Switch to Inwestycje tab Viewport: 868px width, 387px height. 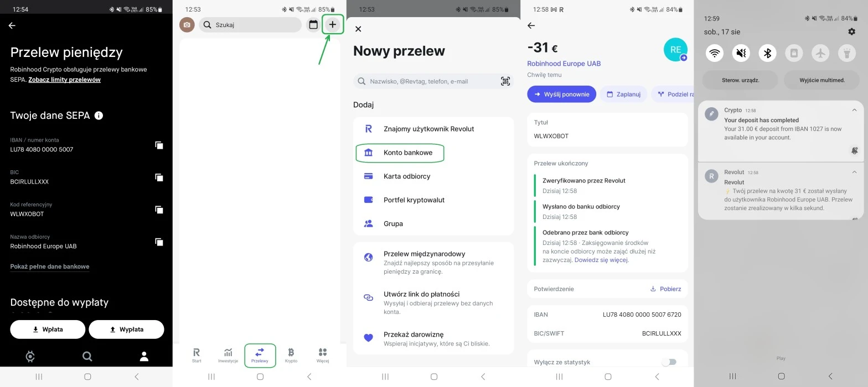click(228, 355)
